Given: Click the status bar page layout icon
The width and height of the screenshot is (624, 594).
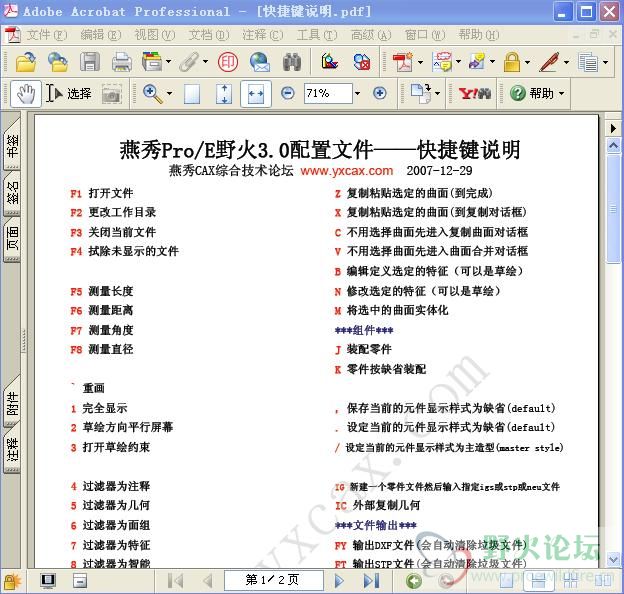Looking at the screenshot, I should (x=80, y=580).
